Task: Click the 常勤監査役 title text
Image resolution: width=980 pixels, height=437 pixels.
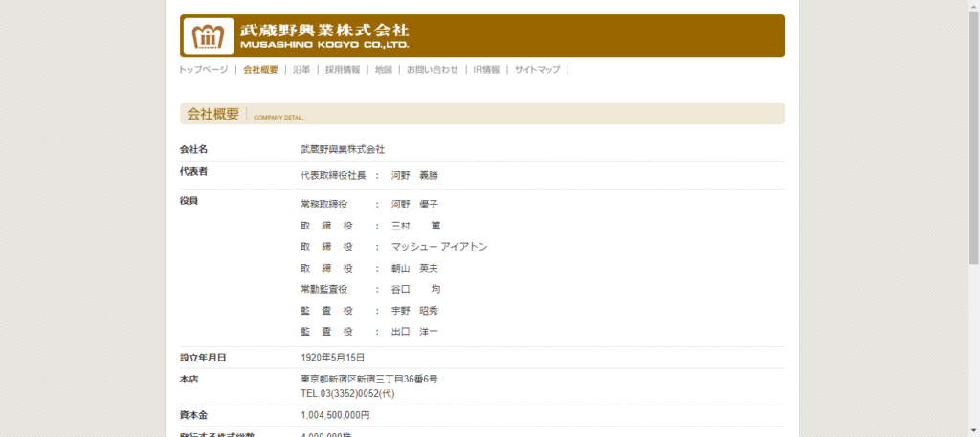Action: pos(323,290)
